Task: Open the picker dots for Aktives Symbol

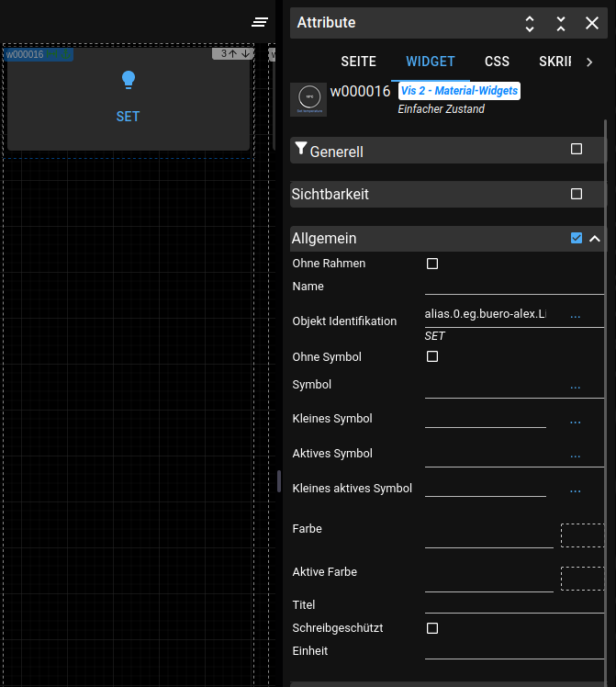Action: 576,455
